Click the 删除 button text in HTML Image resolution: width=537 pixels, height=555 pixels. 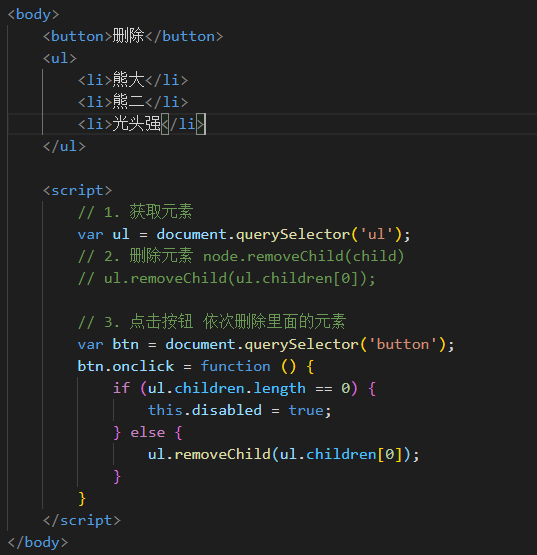point(128,36)
